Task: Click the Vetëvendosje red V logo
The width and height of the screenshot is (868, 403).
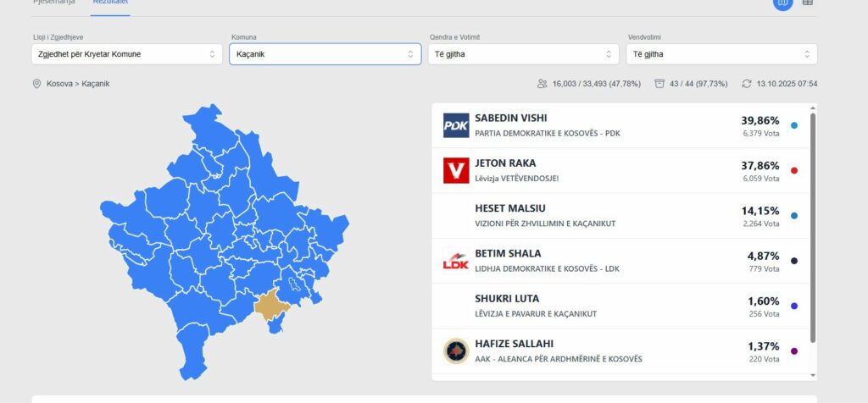Action: tap(456, 170)
